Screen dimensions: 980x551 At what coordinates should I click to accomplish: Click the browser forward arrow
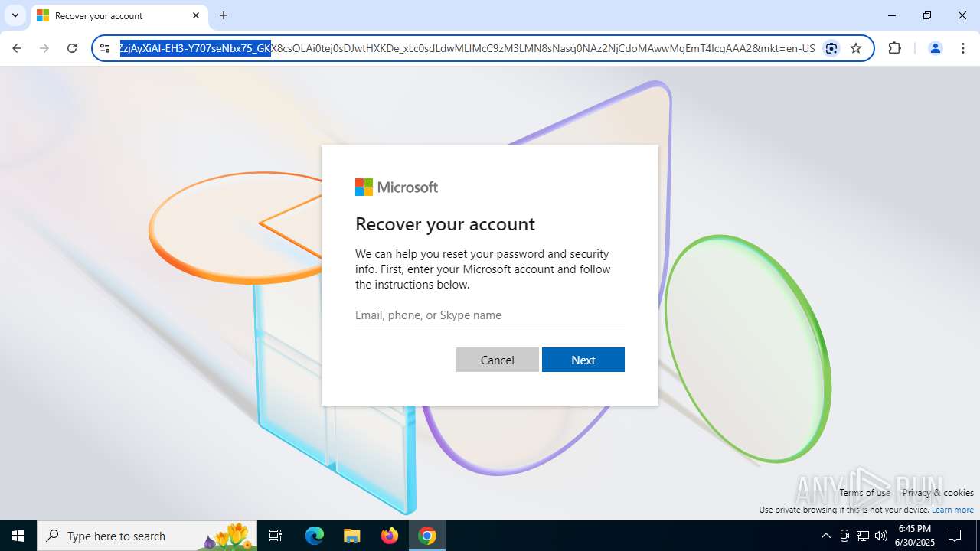pos(44,48)
